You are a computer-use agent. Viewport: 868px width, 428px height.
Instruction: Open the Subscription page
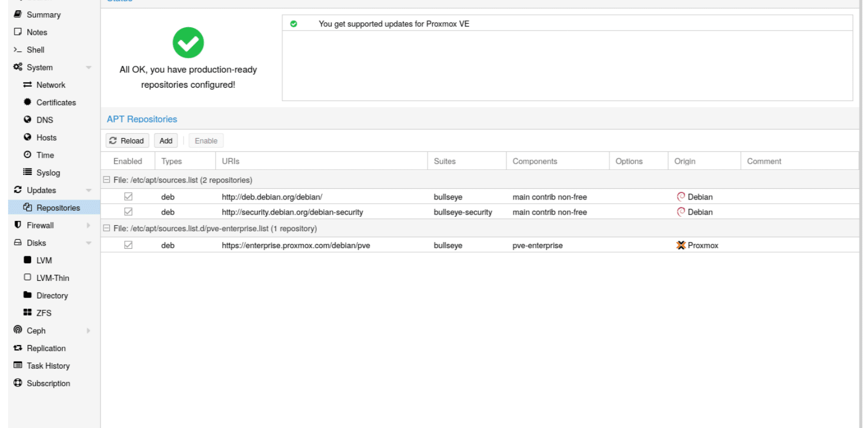[x=48, y=384]
